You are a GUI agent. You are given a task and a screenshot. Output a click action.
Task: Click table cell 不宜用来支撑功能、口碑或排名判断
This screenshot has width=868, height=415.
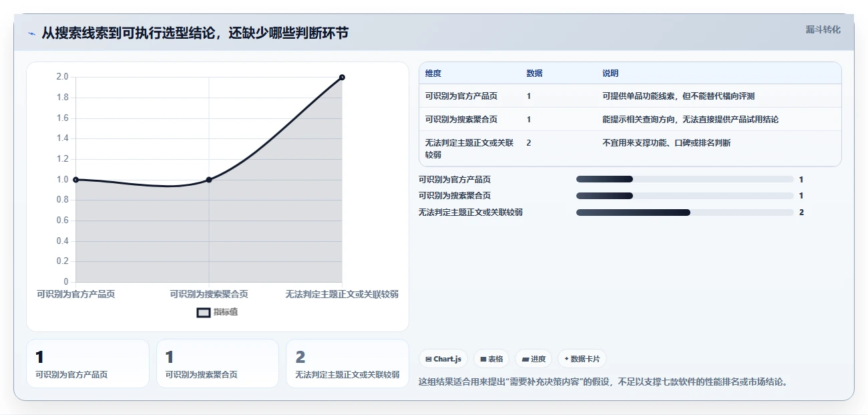point(667,143)
